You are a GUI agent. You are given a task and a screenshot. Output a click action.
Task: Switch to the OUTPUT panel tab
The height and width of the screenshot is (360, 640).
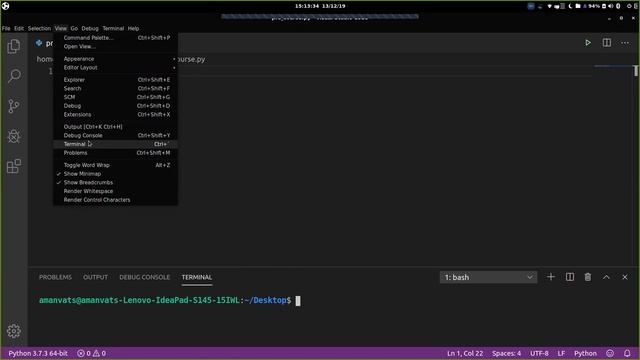click(96, 277)
